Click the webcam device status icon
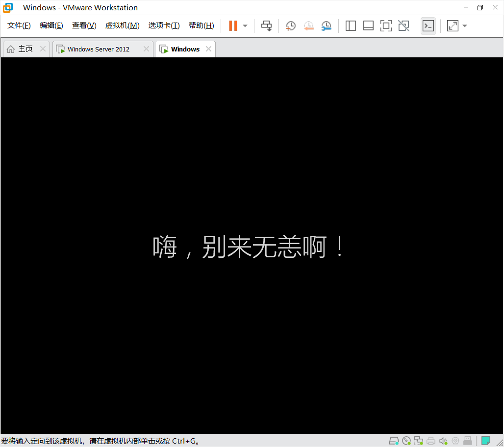 tap(455, 441)
